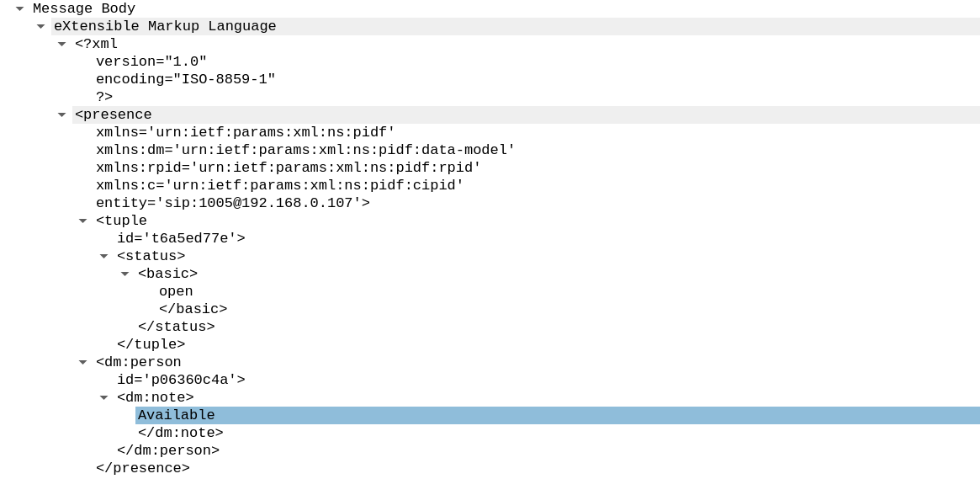Collapse the <dm:note> element arrow
Viewport: 980px width, 479px height.
(103, 397)
